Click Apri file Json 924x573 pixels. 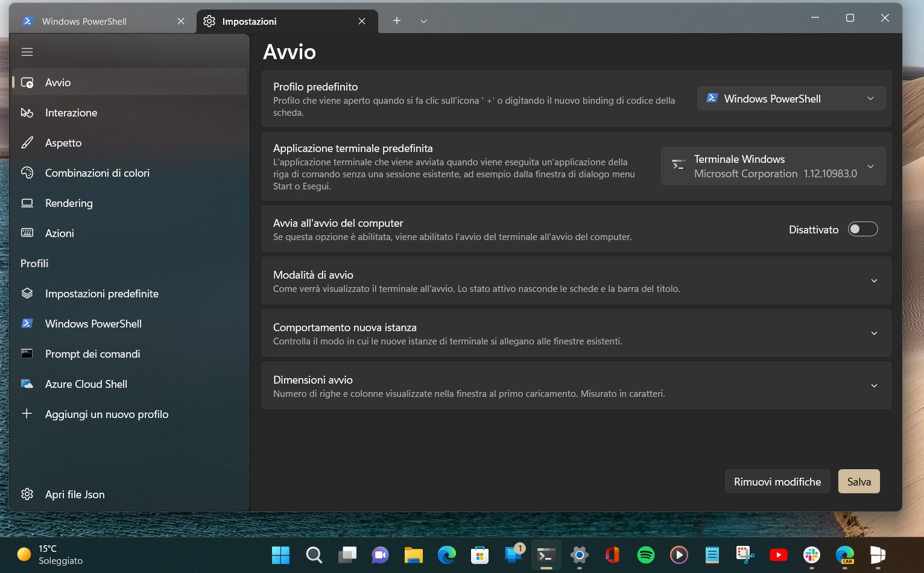pos(130,494)
